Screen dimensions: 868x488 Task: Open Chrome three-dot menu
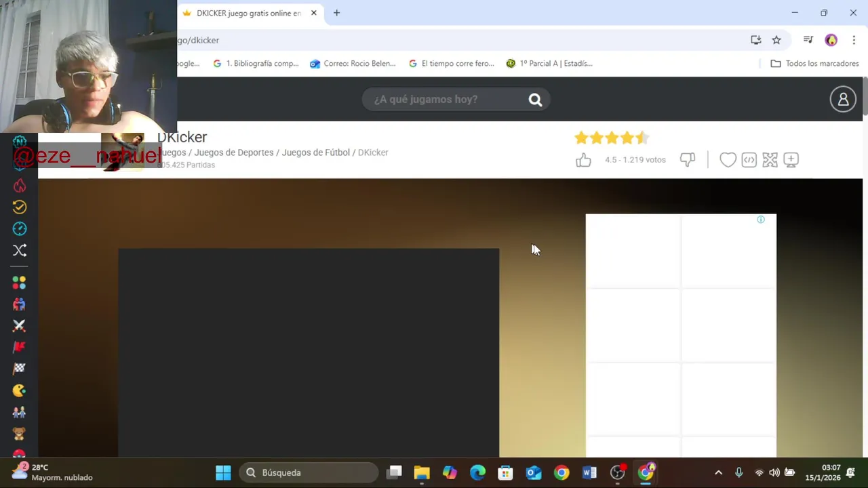(854, 40)
